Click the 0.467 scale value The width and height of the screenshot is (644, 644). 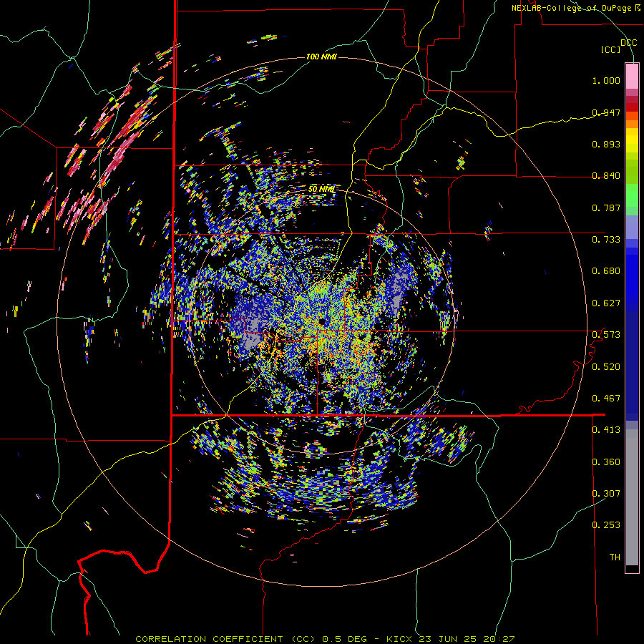point(606,399)
